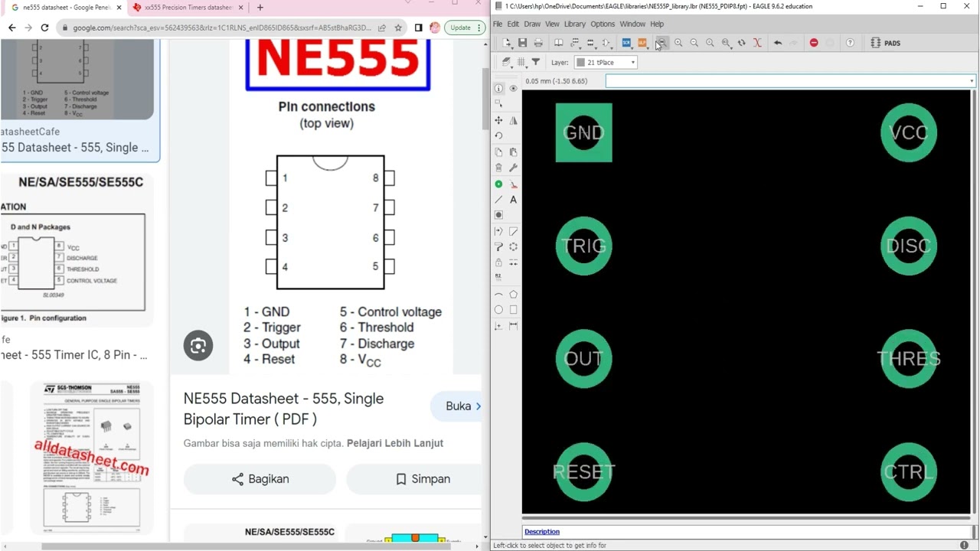Screen dimensions: 980x551
Task: Open the Options menu in EAGLE
Action: (603, 24)
